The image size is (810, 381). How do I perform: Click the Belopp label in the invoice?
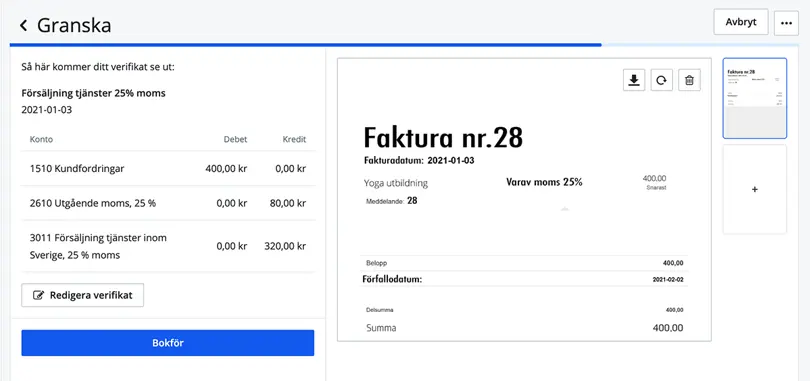[x=376, y=263]
